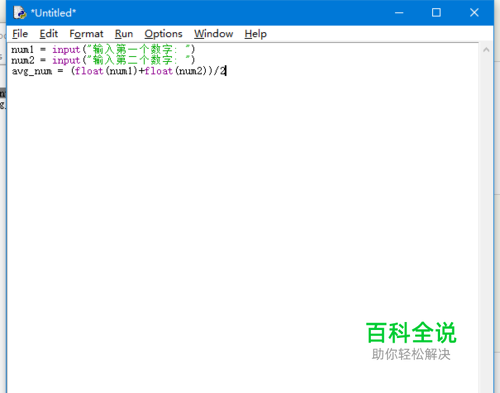Click the string 输入第一个数字
The image size is (500, 393).
(x=139, y=50)
